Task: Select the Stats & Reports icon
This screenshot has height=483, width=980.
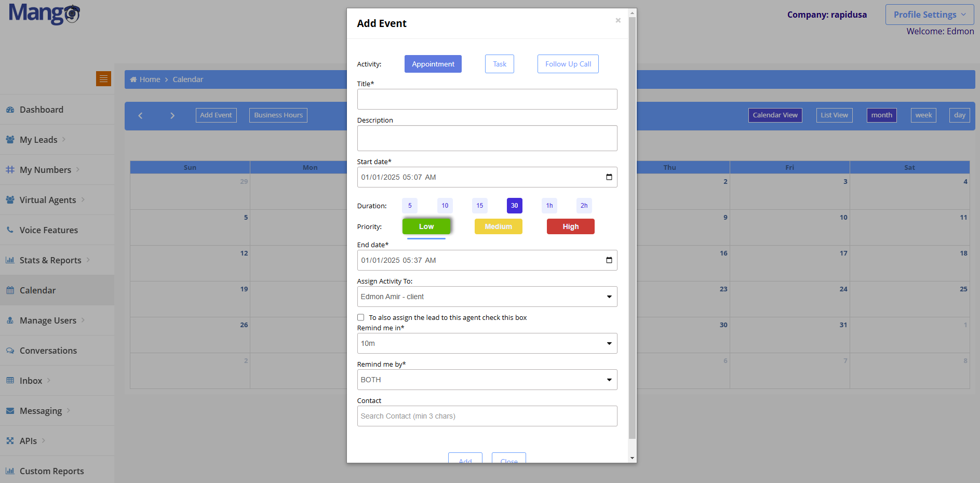Action: (x=10, y=260)
